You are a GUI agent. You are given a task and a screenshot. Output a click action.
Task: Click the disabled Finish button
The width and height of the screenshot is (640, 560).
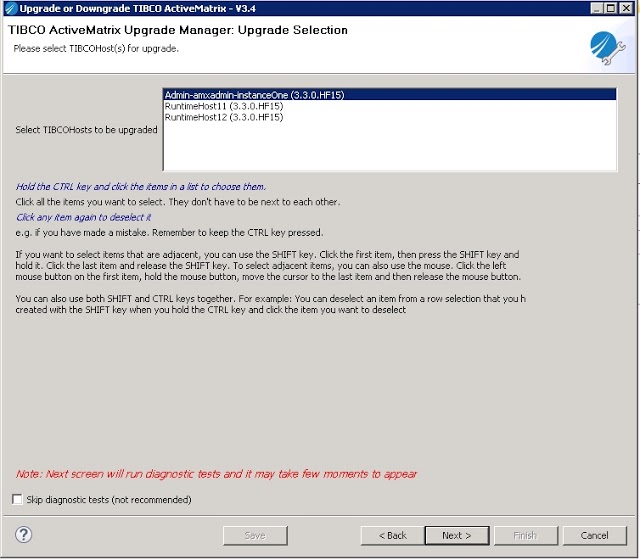click(x=526, y=536)
